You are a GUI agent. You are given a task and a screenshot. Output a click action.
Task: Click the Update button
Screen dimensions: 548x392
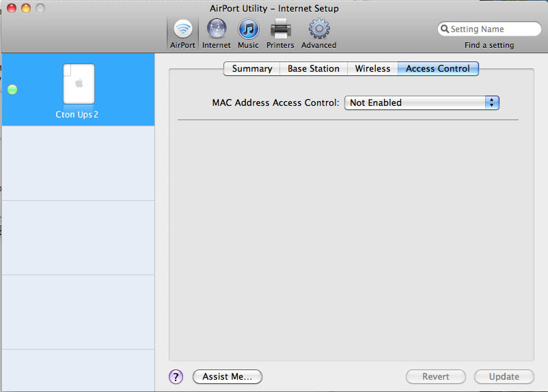[504, 376]
